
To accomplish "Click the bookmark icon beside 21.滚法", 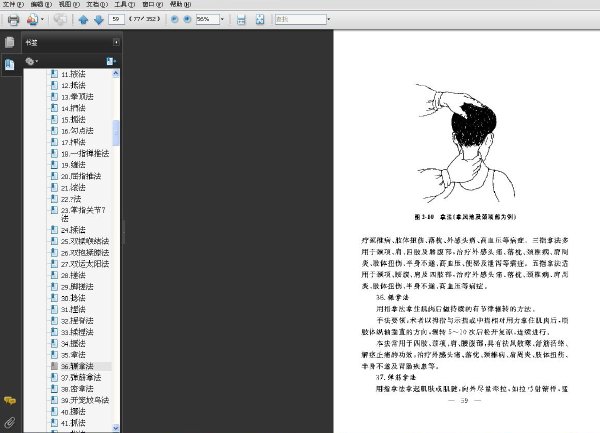I will (55, 187).
